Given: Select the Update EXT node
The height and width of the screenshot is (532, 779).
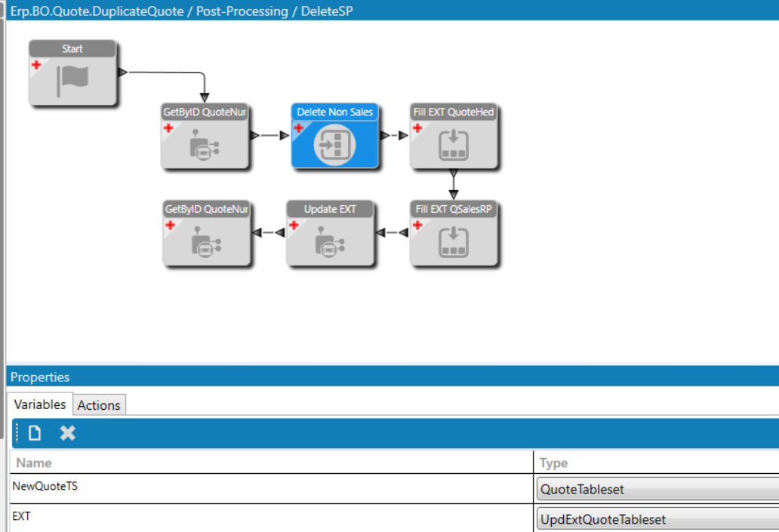Looking at the screenshot, I should click(x=330, y=233).
